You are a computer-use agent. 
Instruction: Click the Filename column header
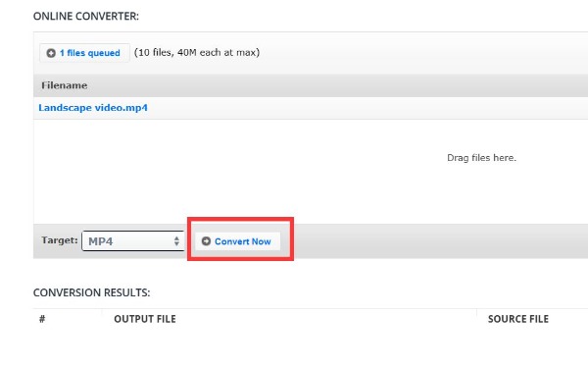[x=65, y=85]
